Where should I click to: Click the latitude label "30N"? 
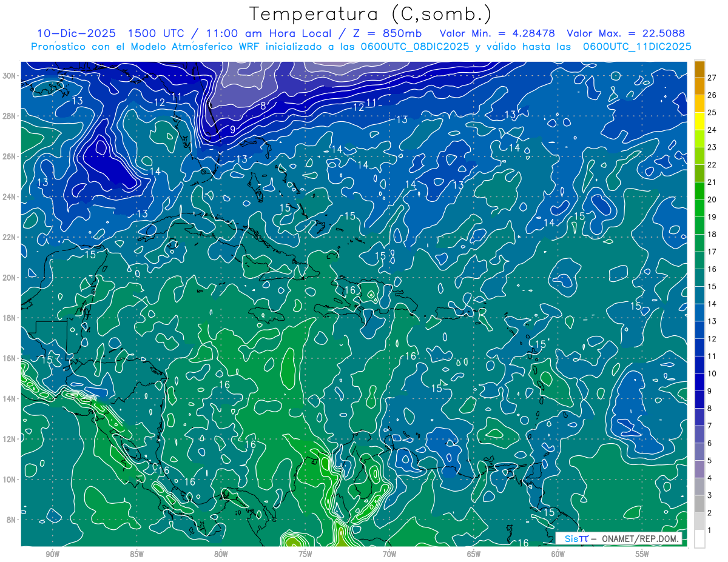(x=10, y=75)
